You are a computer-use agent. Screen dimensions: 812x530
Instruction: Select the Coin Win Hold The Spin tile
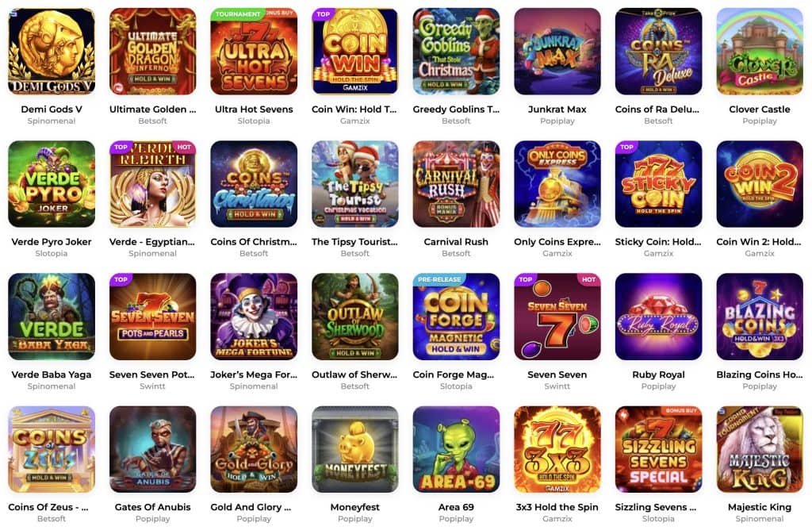pos(354,51)
